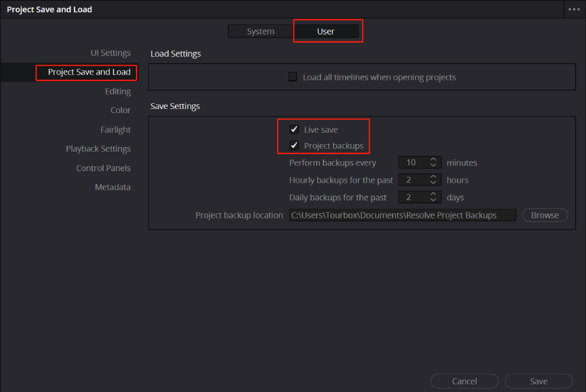Screen dimensions: 586x392
Task: Open the Editing settings page
Action: pos(118,91)
